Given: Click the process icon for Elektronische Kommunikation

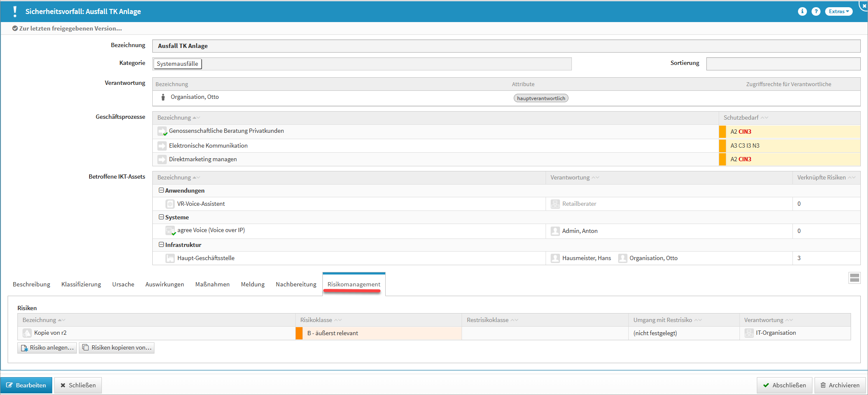Looking at the screenshot, I should click(x=162, y=146).
